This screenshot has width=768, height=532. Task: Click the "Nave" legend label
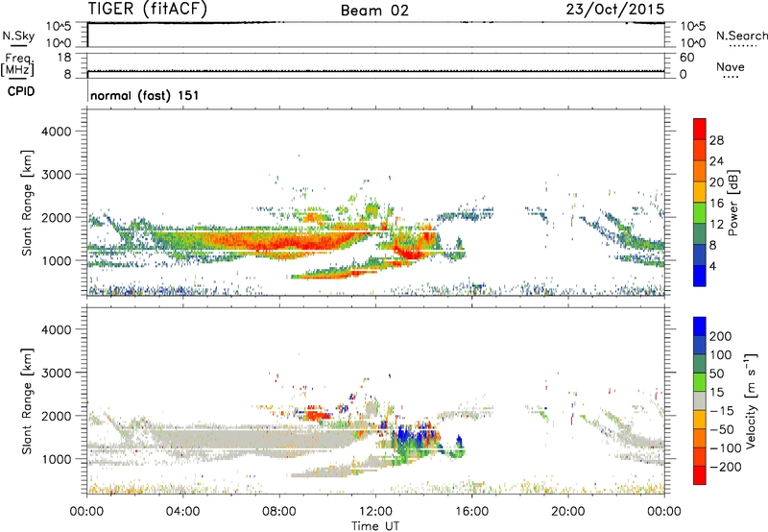731,66
